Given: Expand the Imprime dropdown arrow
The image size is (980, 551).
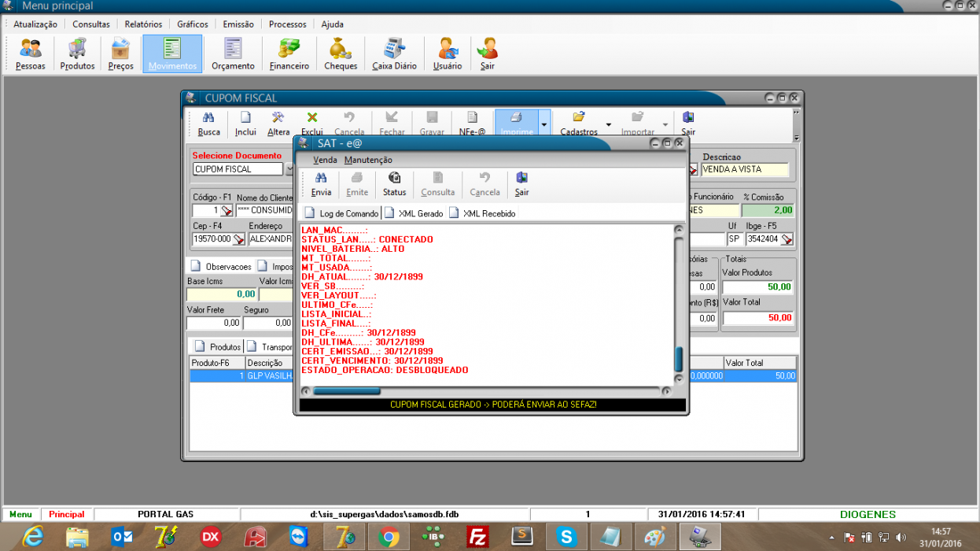Looking at the screenshot, I should tap(544, 124).
